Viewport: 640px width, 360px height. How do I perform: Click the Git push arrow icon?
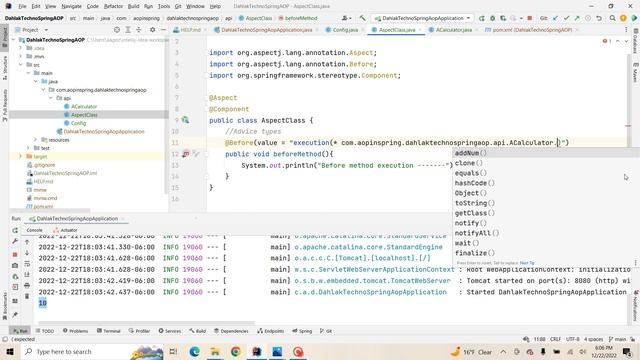pyautogui.click(x=577, y=18)
